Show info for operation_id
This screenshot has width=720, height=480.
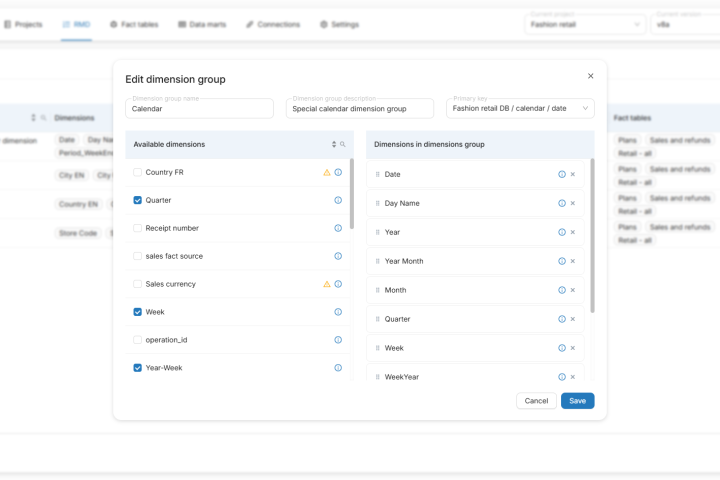coord(338,340)
